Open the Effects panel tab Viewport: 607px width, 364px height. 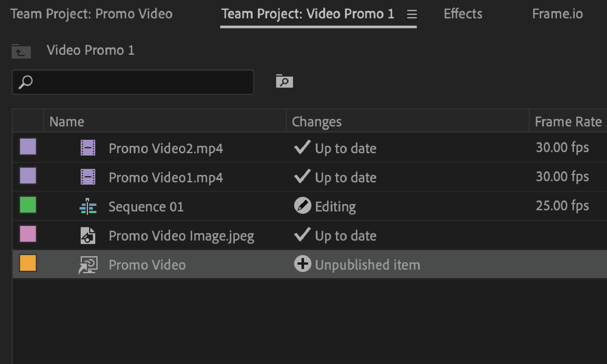click(463, 14)
